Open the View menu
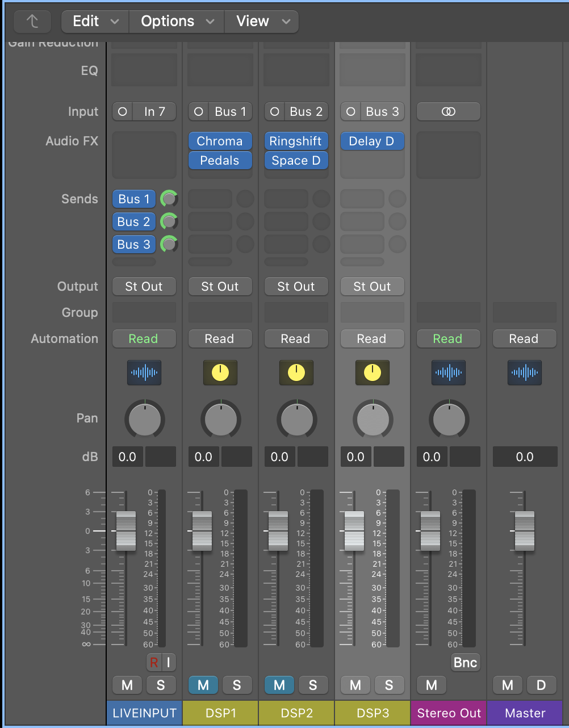The height and width of the screenshot is (728, 569). pos(261,22)
